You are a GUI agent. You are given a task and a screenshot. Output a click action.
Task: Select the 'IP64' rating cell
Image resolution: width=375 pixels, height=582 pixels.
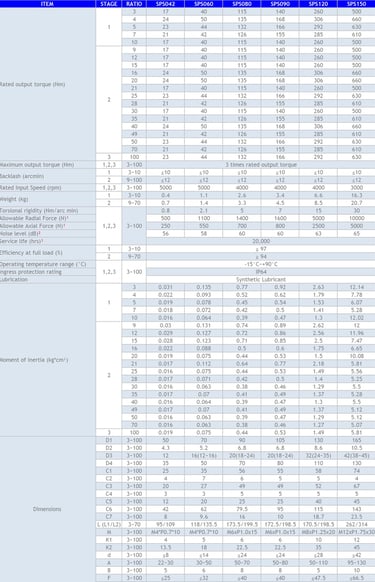click(261, 272)
